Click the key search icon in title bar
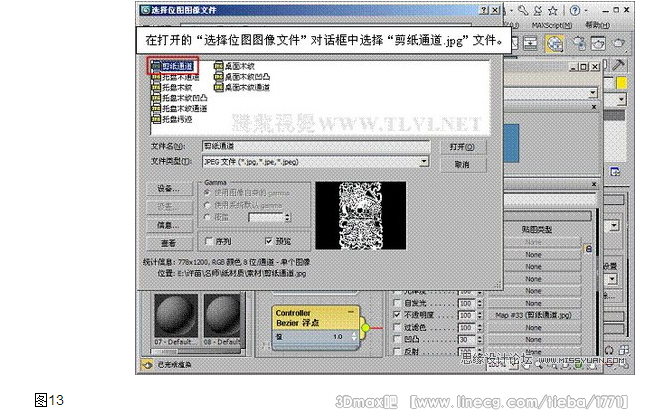This screenshot has width=657, height=419. 523,10
